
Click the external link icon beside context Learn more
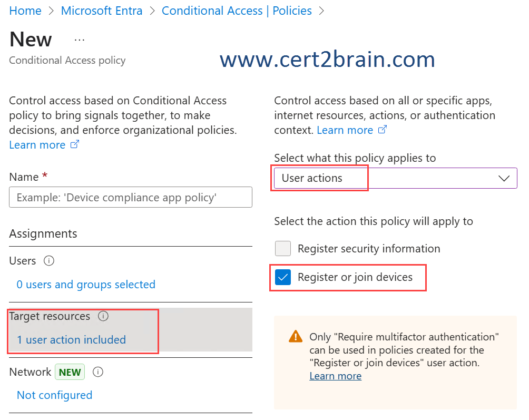382,130
